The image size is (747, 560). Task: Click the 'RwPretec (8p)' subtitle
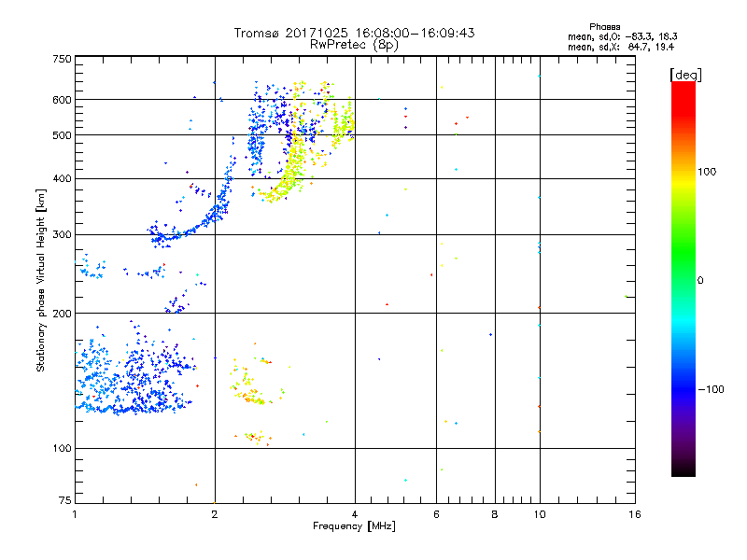354,45
